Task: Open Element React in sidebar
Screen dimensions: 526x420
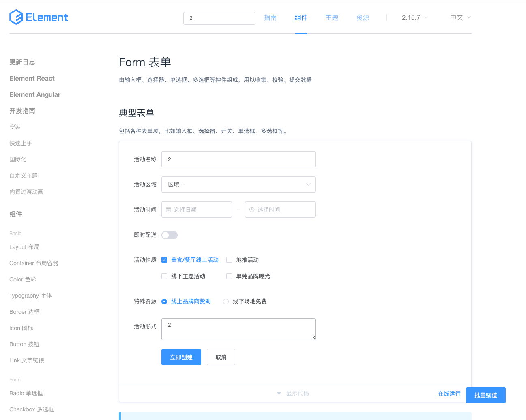Action: pos(32,78)
